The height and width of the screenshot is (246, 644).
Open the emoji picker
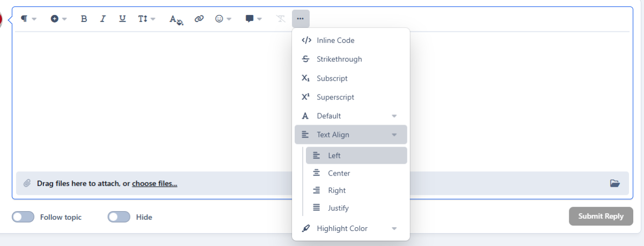pos(223,19)
